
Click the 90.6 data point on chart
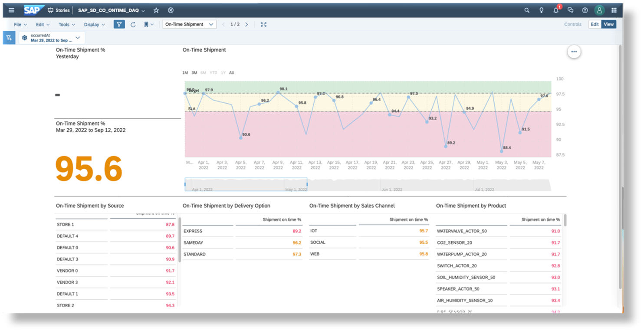(241, 138)
